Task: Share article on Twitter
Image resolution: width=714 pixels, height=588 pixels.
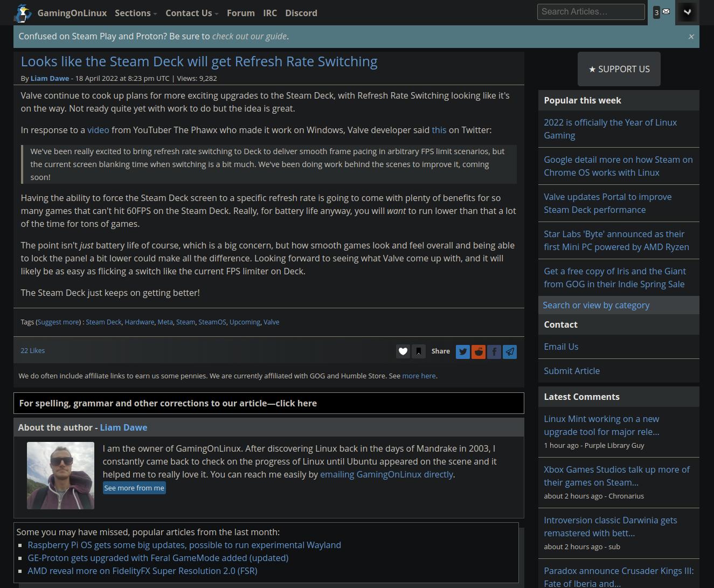Action: pyautogui.click(x=463, y=351)
